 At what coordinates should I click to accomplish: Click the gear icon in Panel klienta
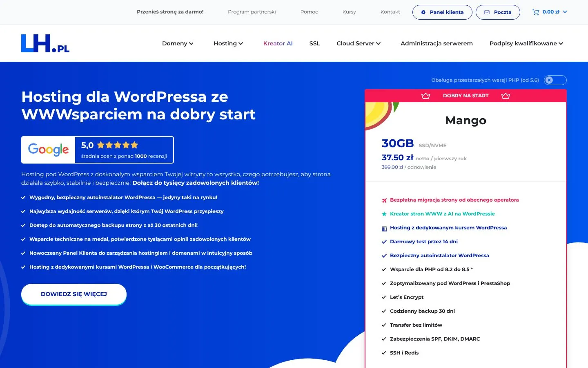[423, 12]
